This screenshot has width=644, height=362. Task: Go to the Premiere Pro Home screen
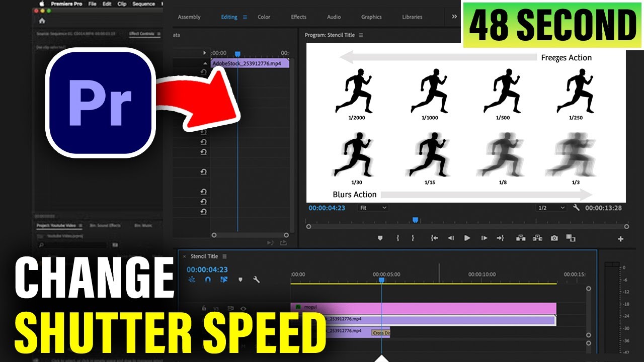pos(42,21)
